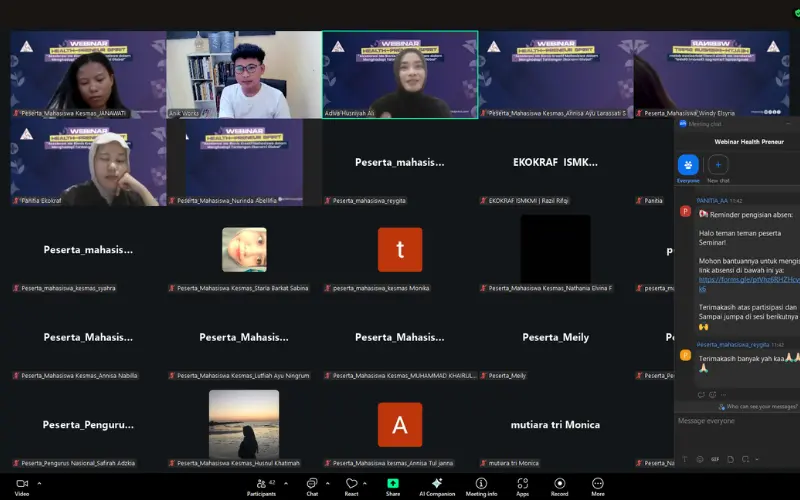This screenshot has width=800, height=500.
Task: Open the AI Companion
Action: 436,484
